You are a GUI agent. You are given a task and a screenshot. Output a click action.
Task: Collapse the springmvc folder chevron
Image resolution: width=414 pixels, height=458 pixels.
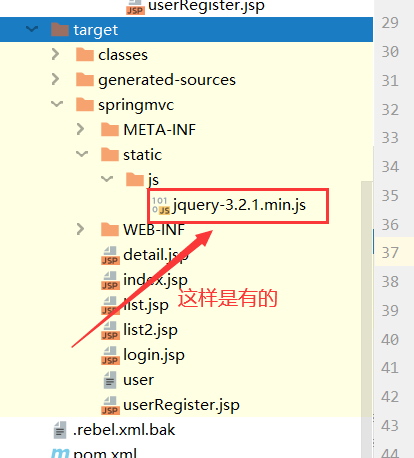tap(57, 104)
